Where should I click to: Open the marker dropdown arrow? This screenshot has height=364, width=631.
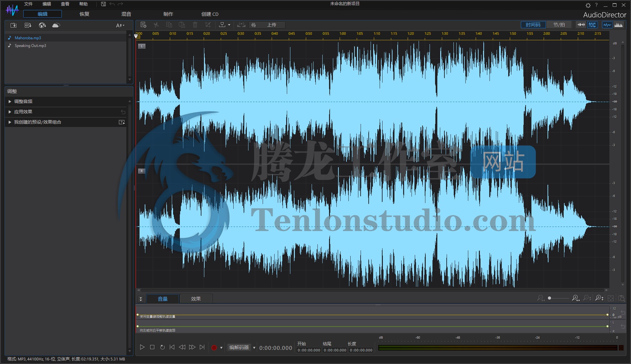tap(229, 25)
